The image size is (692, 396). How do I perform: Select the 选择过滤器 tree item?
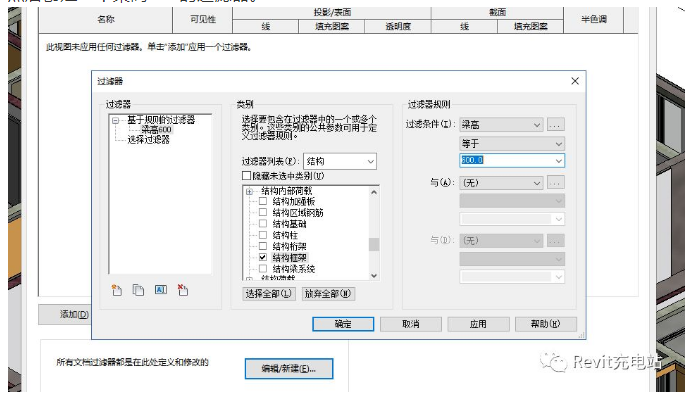click(148, 140)
